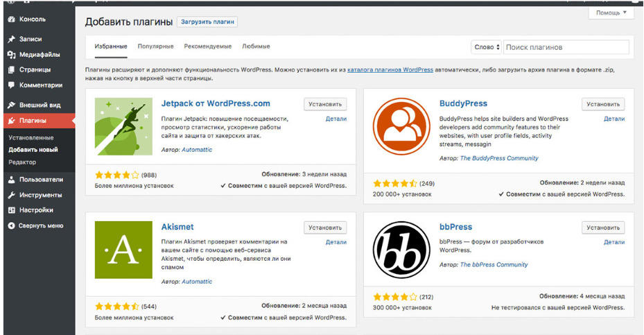Screen dimensions: 644x335
Task: Open the Внешний вид menu item
Action: 39,105
